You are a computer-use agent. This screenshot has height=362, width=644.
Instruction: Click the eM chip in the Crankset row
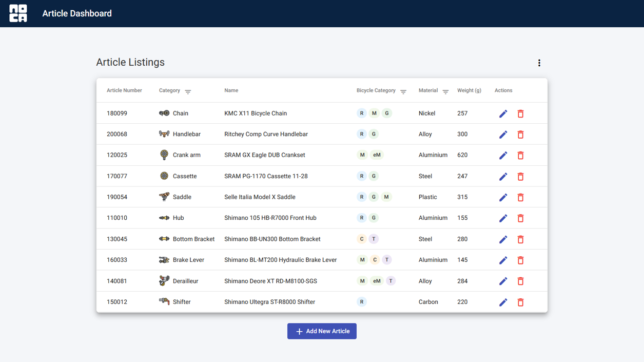coord(377,155)
